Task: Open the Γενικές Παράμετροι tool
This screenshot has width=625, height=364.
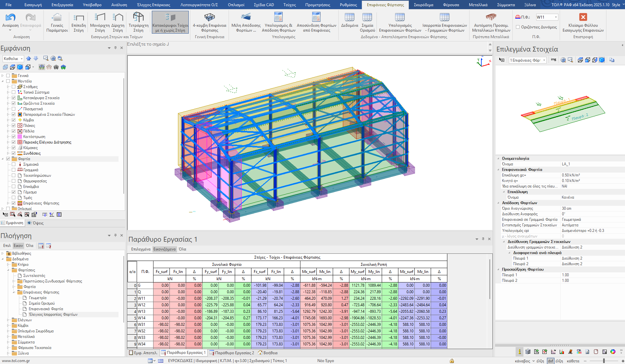Action: tap(57, 17)
